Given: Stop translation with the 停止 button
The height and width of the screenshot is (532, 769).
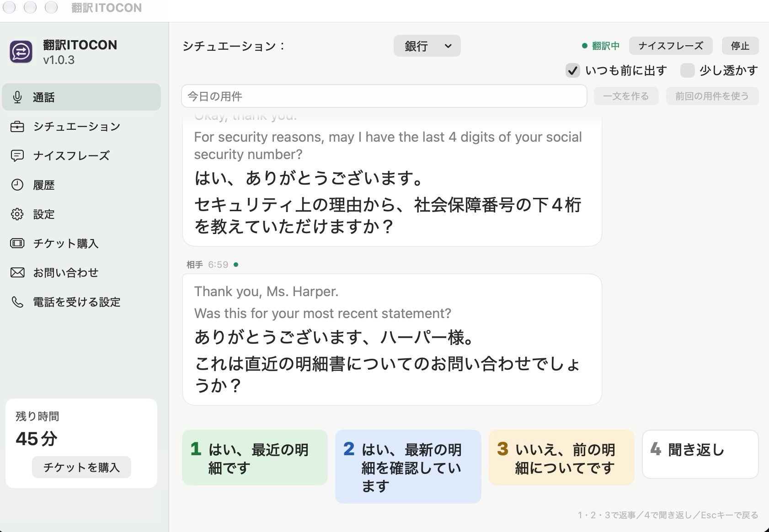Looking at the screenshot, I should (740, 46).
